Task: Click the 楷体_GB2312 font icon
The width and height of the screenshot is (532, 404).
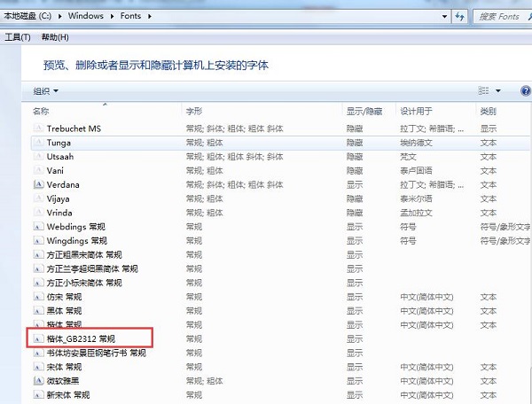Action: tap(38, 338)
